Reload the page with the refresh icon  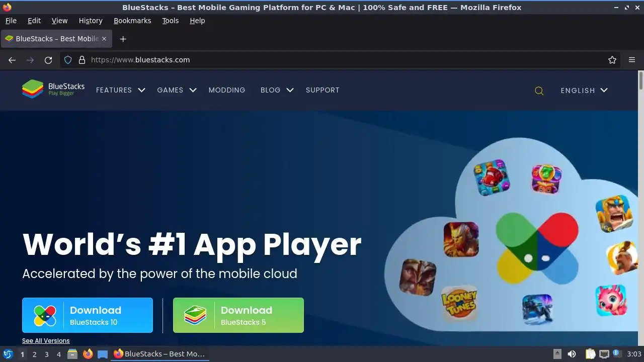48,60
